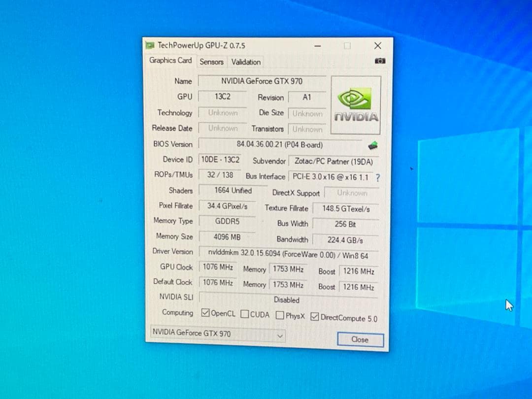This screenshot has width=532, height=399.
Task: Expand the NVIDIA GeForce GTX 970 combo box
Action: [217, 334]
